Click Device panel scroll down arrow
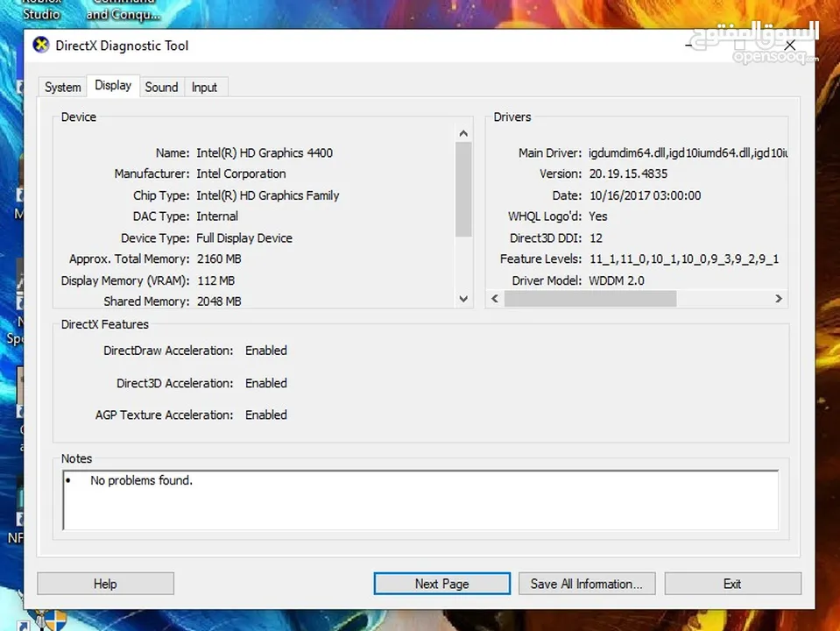 tap(463, 299)
